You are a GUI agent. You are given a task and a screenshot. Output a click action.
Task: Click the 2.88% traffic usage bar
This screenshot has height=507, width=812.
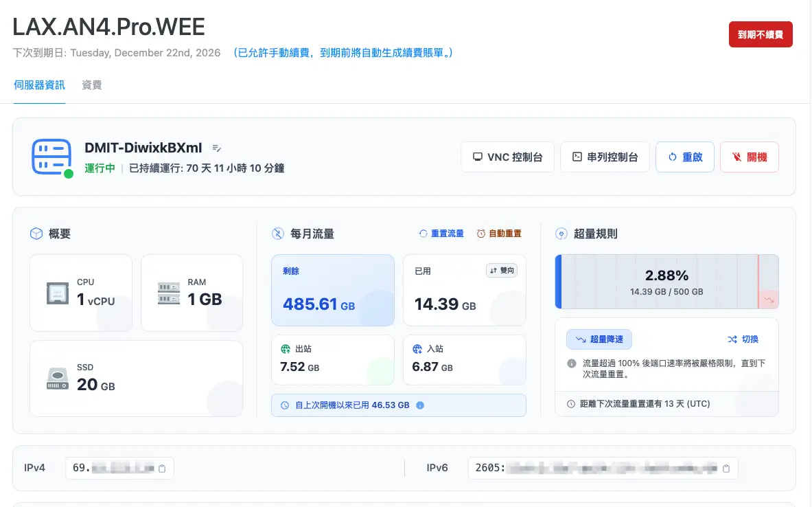(x=667, y=282)
